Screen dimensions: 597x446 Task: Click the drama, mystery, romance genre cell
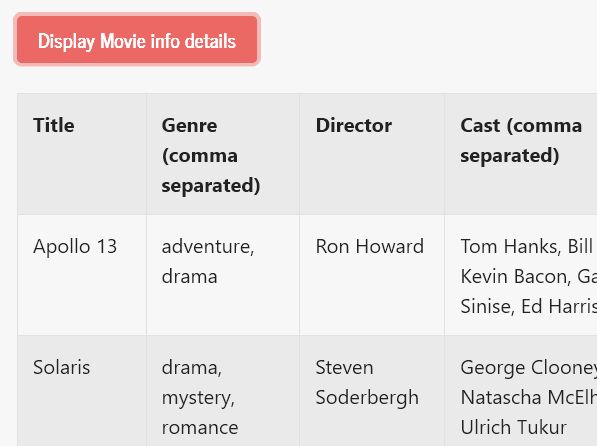click(223, 391)
